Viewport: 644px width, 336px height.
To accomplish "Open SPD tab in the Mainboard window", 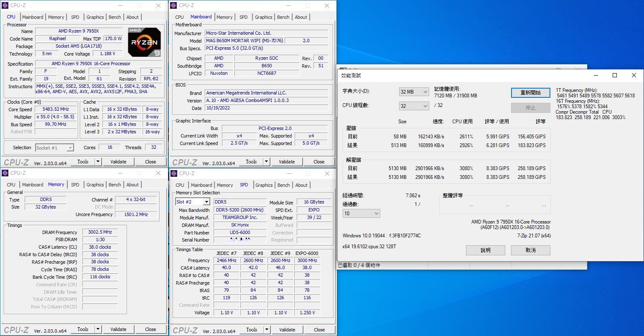I will (244, 17).
